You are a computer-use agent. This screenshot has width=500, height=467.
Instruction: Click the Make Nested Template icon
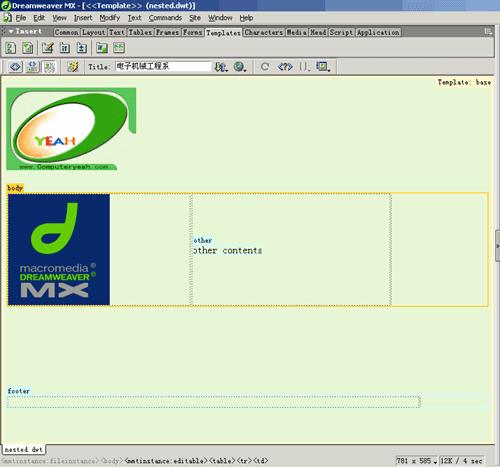28,48
